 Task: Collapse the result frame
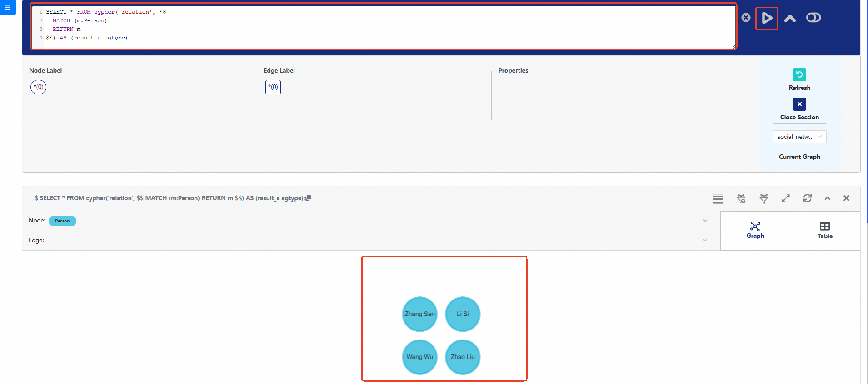coord(828,198)
